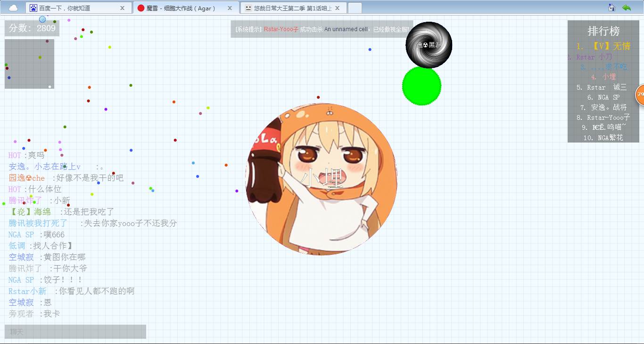
Task: Select leaderboard entry 7. 安逸。战将
Action: coord(603,107)
